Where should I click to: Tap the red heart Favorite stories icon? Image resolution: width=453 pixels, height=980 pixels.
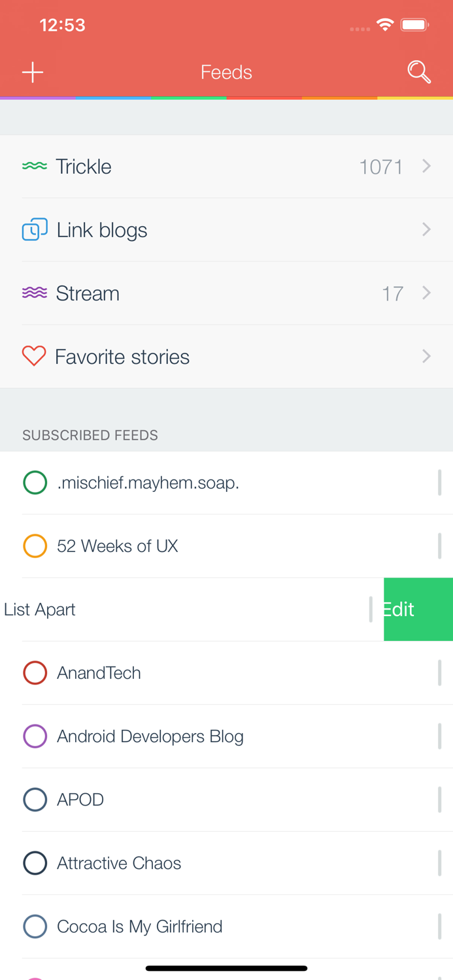(34, 357)
